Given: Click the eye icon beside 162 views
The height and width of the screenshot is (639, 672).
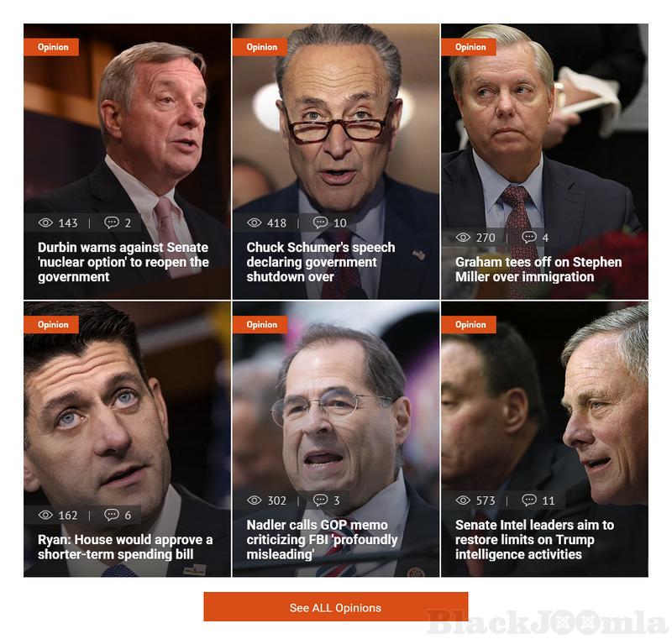Looking at the screenshot, I should coord(45,515).
